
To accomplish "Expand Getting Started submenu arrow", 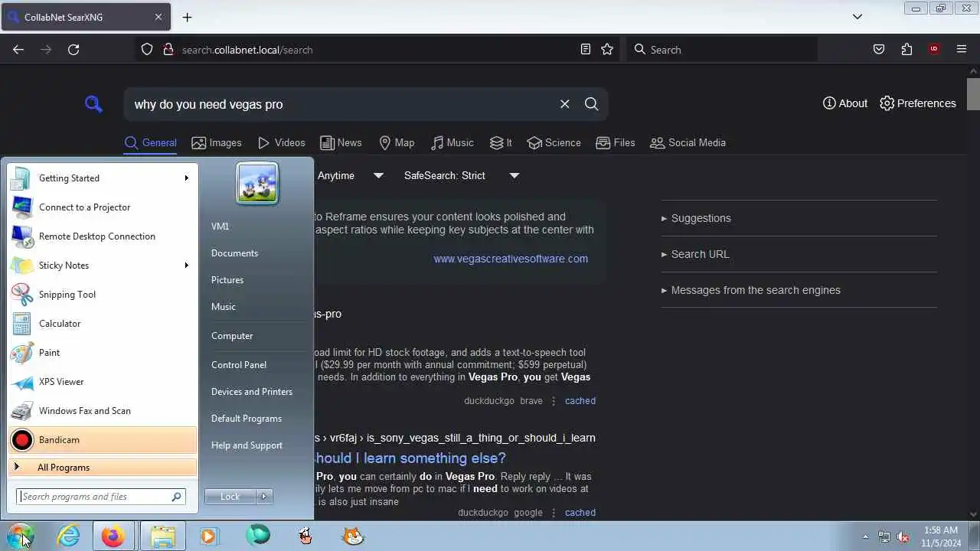I will tap(186, 178).
